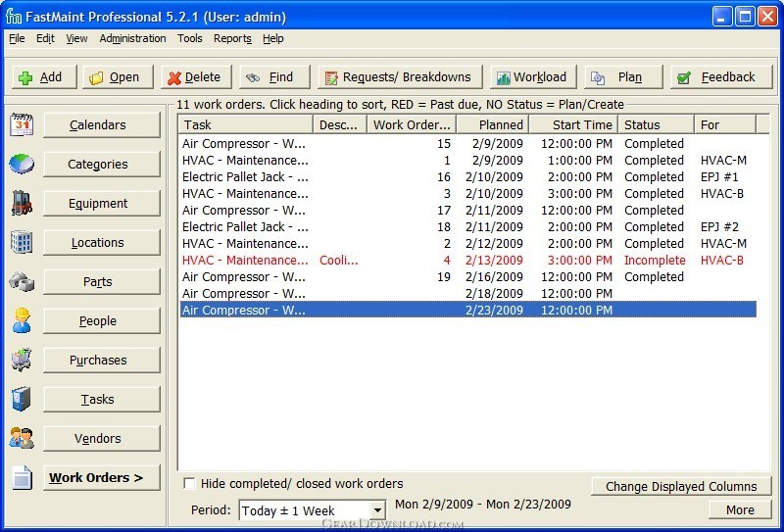Add a new work order

click(44, 77)
